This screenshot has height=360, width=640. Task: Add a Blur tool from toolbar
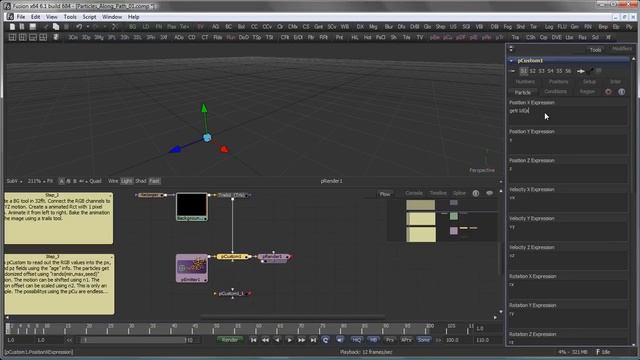click(x=389, y=27)
